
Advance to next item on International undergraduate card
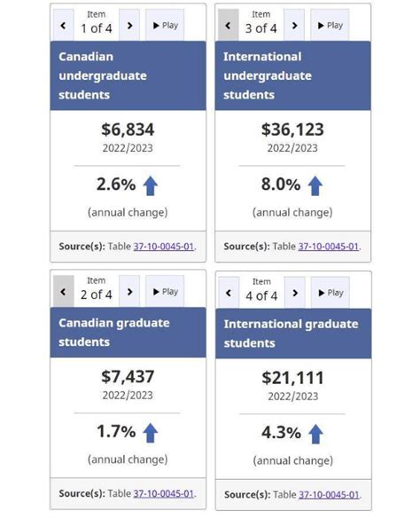click(x=294, y=25)
